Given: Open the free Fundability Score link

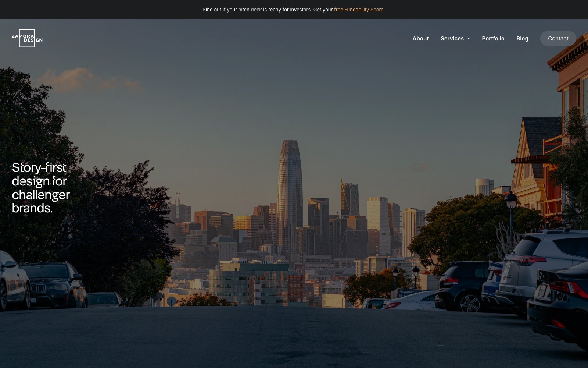Looking at the screenshot, I should pos(359,10).
